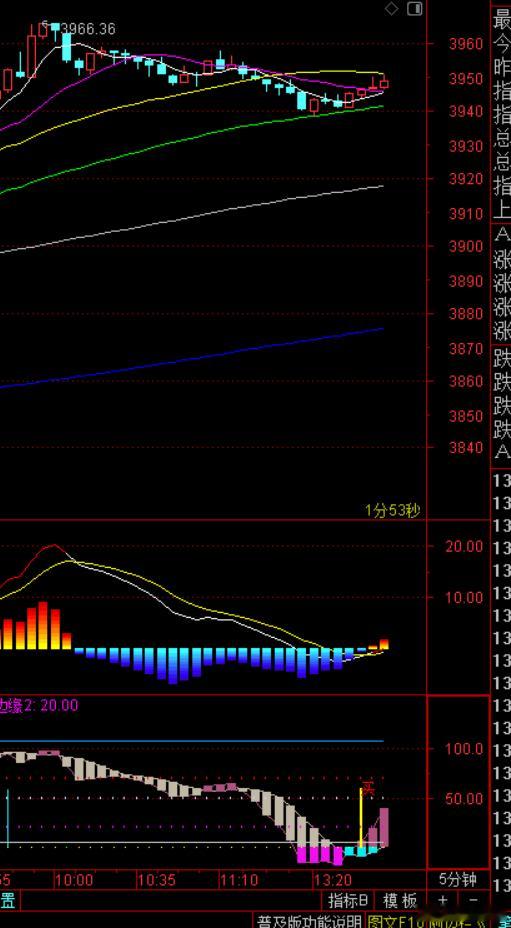Click the 边缘2: 20.00 indicator label
This screenshot has width=511, height=928.
pyautogui.click(x=38, y=705)
